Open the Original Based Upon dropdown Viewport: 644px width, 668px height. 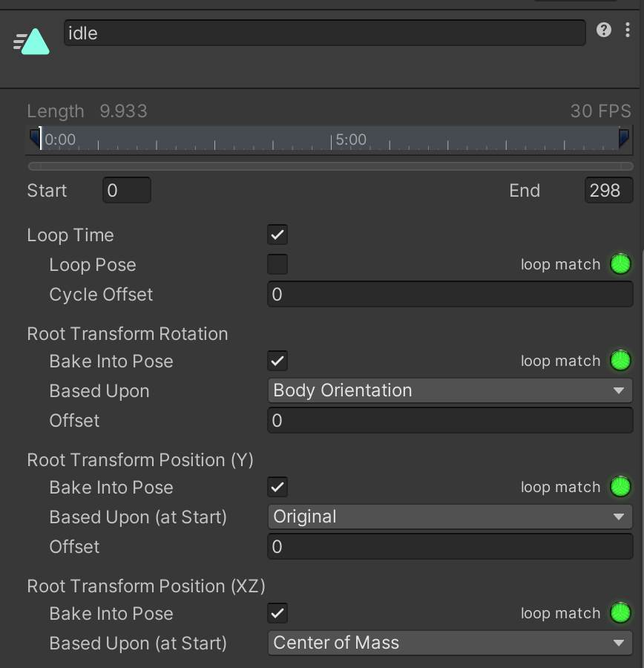(450, 517)
